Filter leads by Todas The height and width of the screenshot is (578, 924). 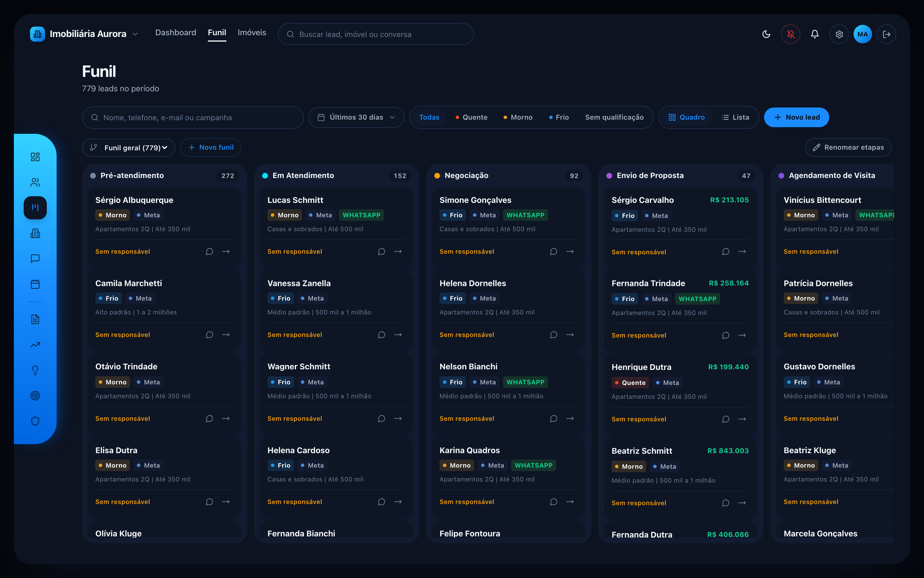pos(429,117)
